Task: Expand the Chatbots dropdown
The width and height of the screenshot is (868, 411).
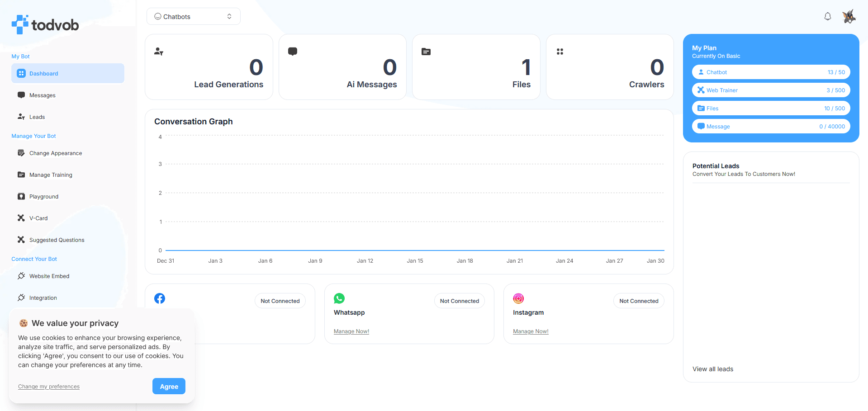Action: 193,17
